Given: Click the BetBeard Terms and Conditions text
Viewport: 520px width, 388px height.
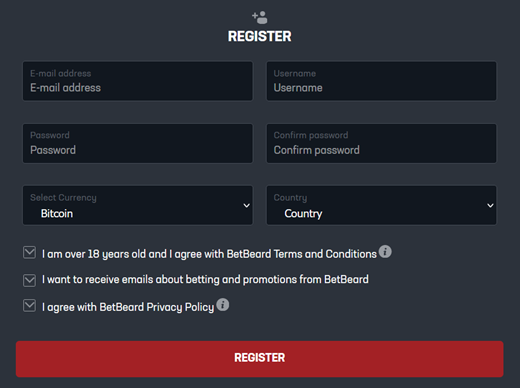Looking at the screenshot, I should (302, 254).
